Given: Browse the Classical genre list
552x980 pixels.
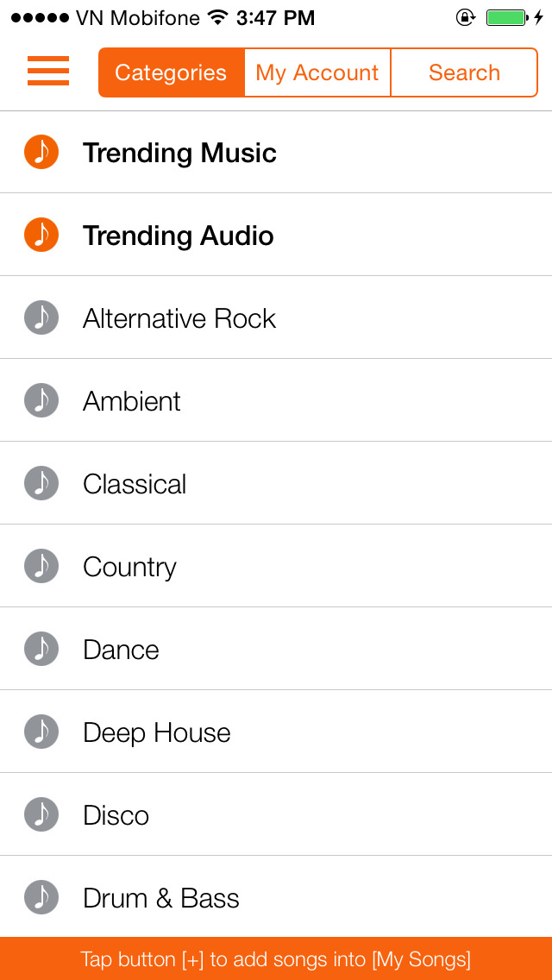Looking at the screenshot, I should coord(135,484).
